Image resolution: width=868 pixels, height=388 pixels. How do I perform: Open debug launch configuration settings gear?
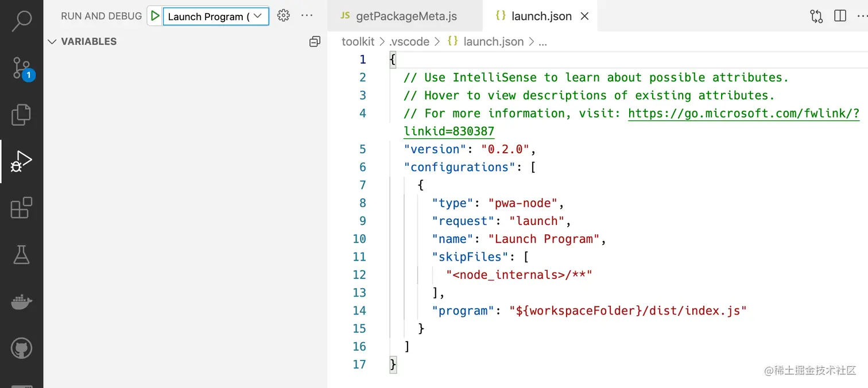point(283,15)
